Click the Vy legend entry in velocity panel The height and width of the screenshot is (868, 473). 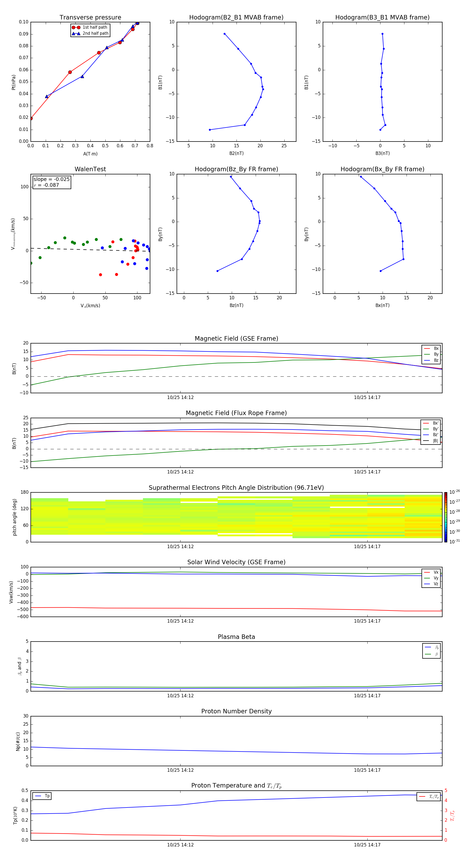coord(431,578)
